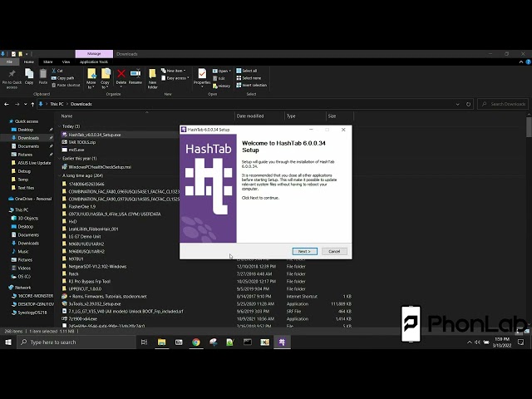Click the Manage contextual tab
Viewport: 532px width, 399px height.
click(94, 54)
